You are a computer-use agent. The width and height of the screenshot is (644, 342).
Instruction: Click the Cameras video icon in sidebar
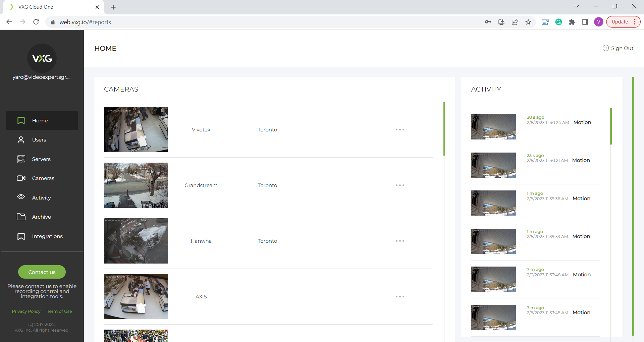coord(21,178)
